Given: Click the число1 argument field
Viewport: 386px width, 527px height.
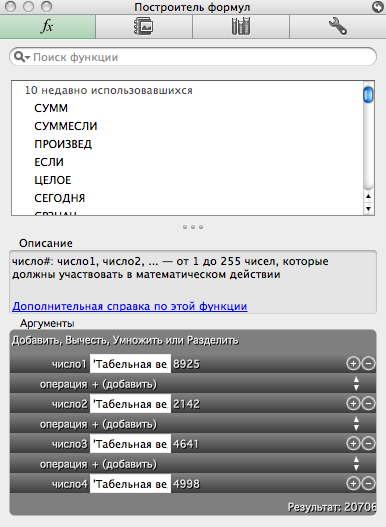Looking at the screenshot, I should [x=130, y=364].
